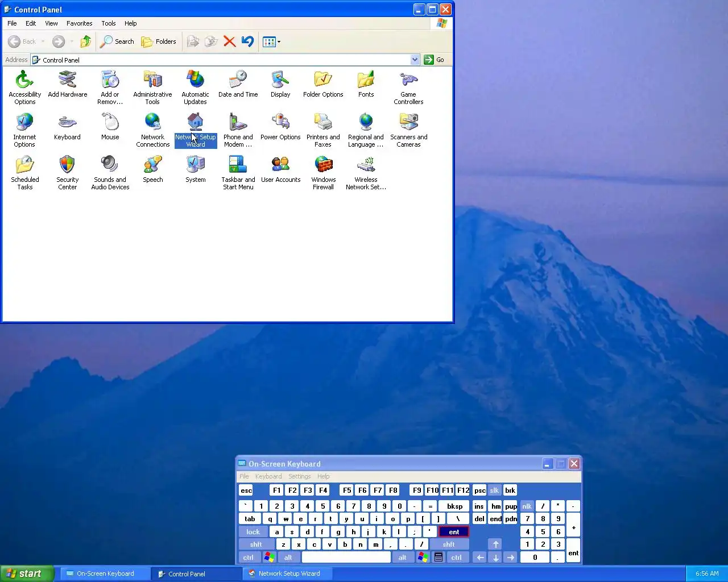The width and height of the screenshot is (728, 582).
Task: Click the Up folder toolbar button
Action: [86, 41]
